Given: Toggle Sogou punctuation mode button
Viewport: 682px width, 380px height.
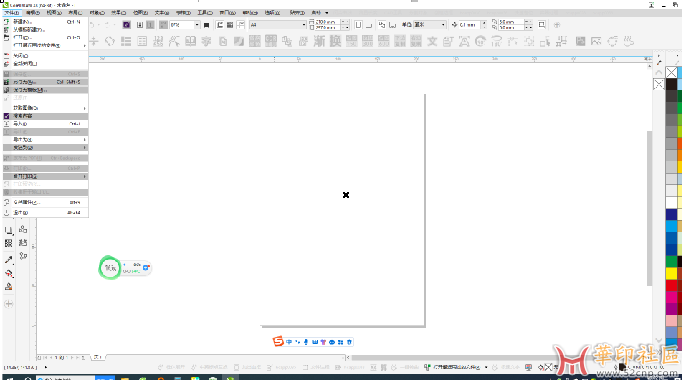Looking at the screenshot, I should point(298,342).
